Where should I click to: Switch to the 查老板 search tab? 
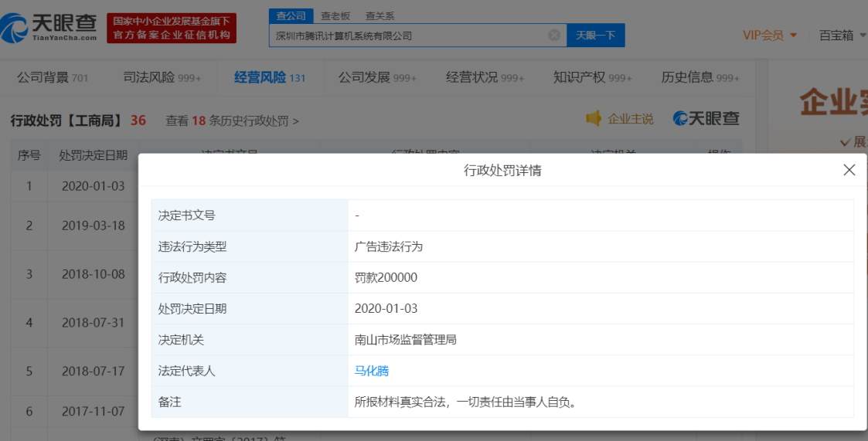pyautogui.click(x=335, y=16)
